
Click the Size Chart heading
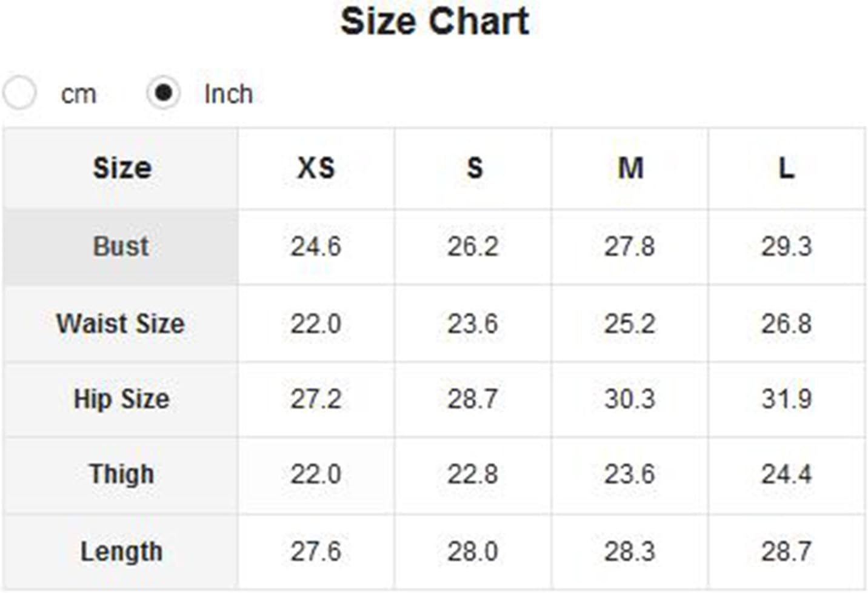(x=435, y=22)
